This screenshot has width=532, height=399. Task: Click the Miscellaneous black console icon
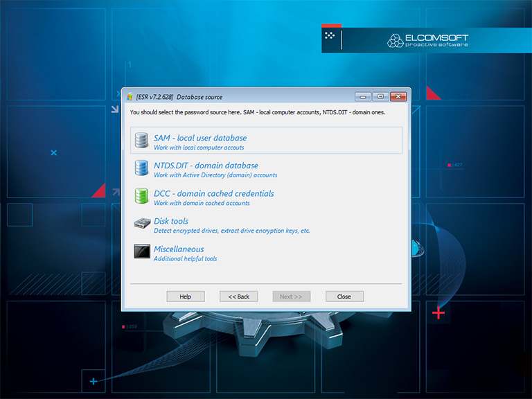[x=142, y=251]
